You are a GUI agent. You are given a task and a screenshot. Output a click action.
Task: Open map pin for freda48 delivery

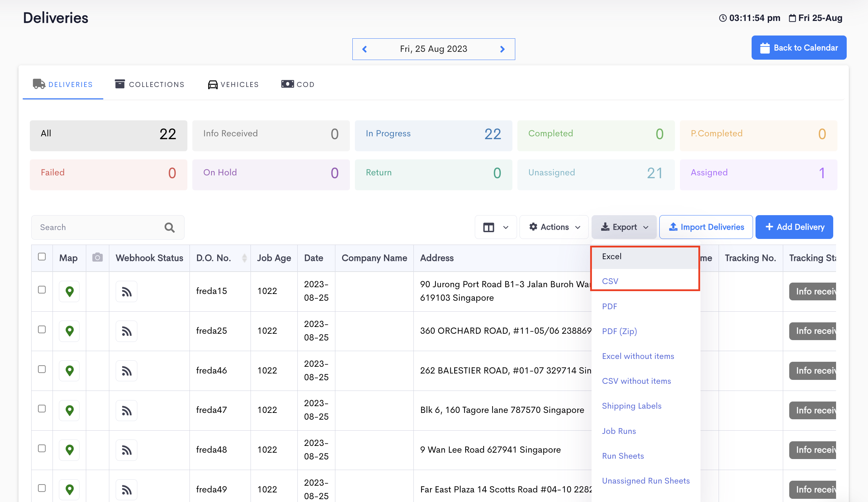[70, 450]
